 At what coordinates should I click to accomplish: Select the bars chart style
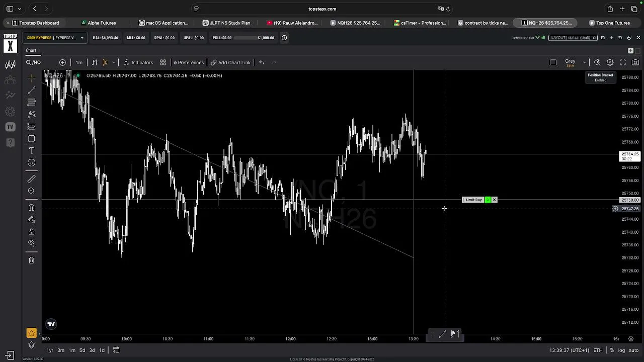pos(95,62)
